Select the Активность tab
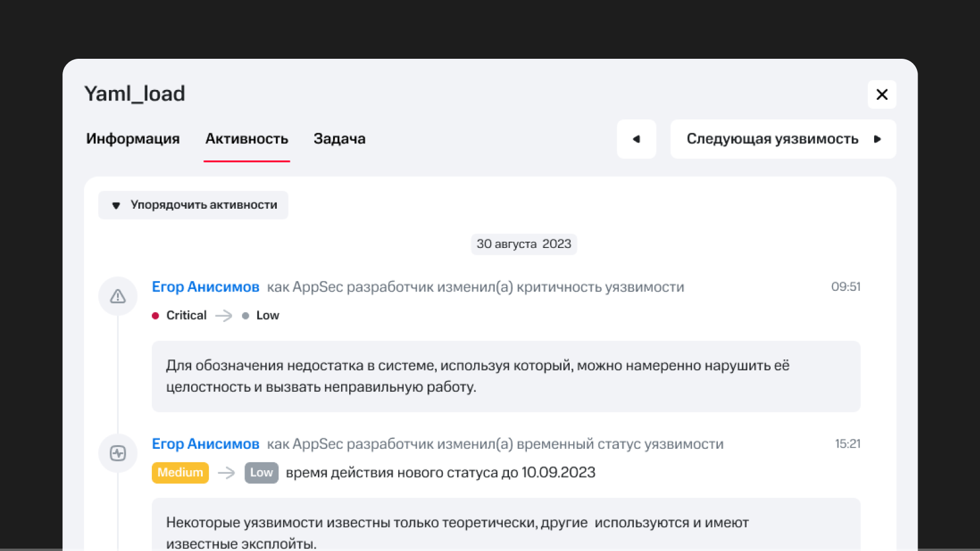This screenshot has height=551, width=980. coord(246,139)
